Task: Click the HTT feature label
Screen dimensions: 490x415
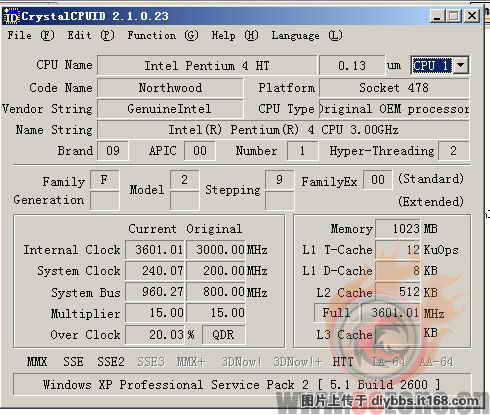Action: pos(343,362)
